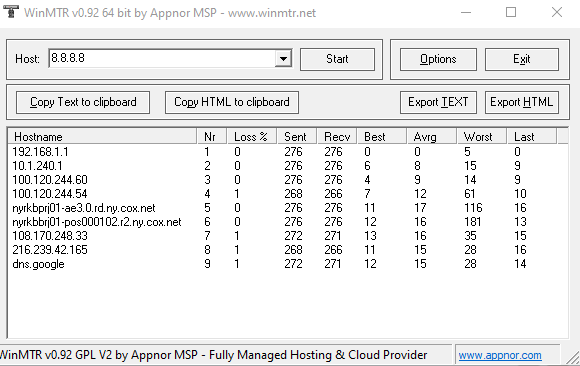The height and width of the screenshot is (366, 580).
Task: Close the WinMTR window
Action: pyautogui.click(x=557, y=13)
